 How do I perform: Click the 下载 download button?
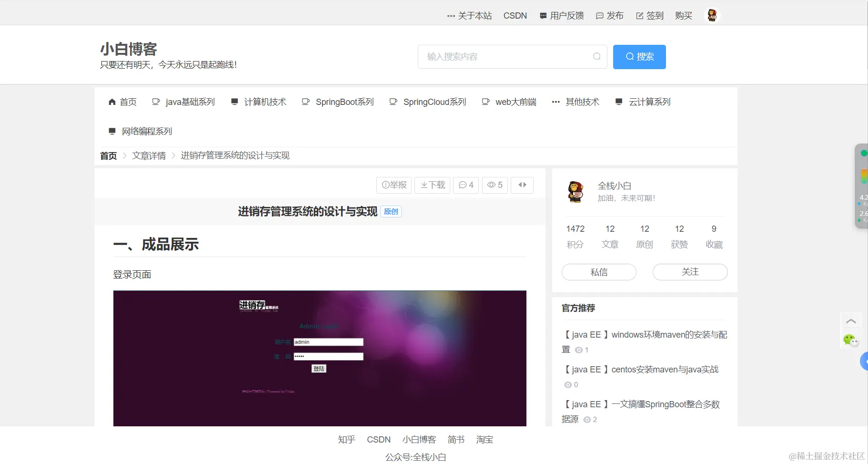click(x=432, y=185)
